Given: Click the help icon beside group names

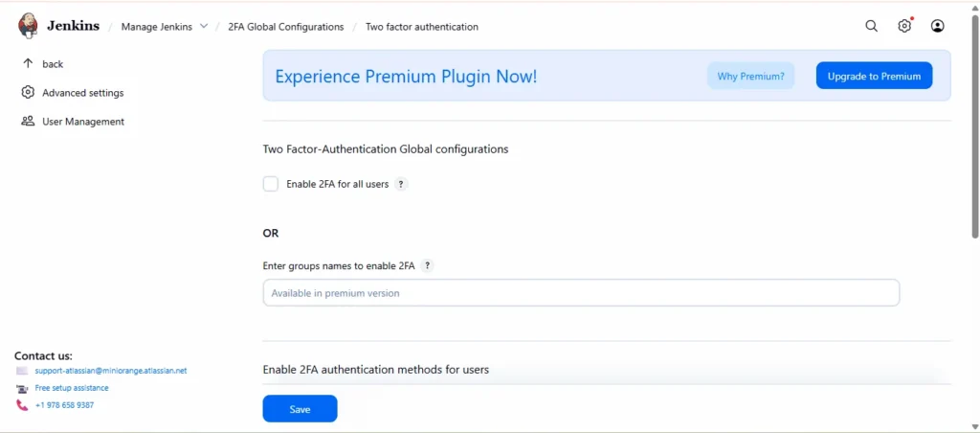Looking at the screenshot, I should pos(427,265).
